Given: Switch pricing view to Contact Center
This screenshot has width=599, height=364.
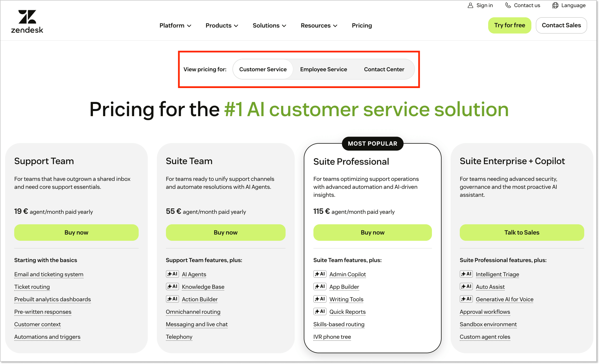Looking at the screenshot, I should click(x=384, y=69).
